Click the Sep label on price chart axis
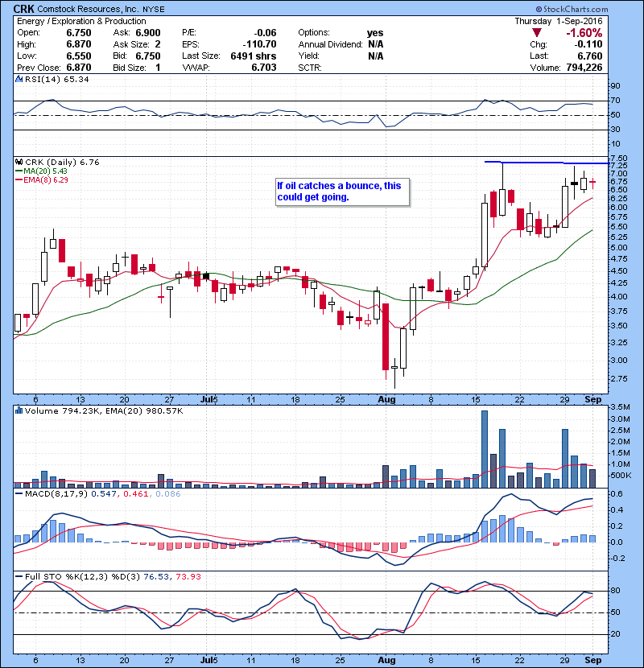644x668 pixels. [592, 400]
